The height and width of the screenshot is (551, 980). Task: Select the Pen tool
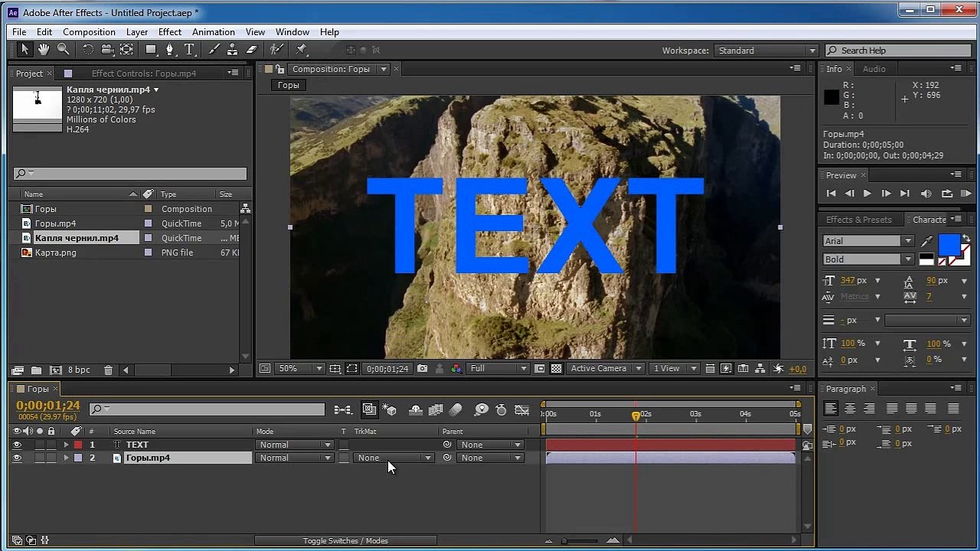[170, 49]
